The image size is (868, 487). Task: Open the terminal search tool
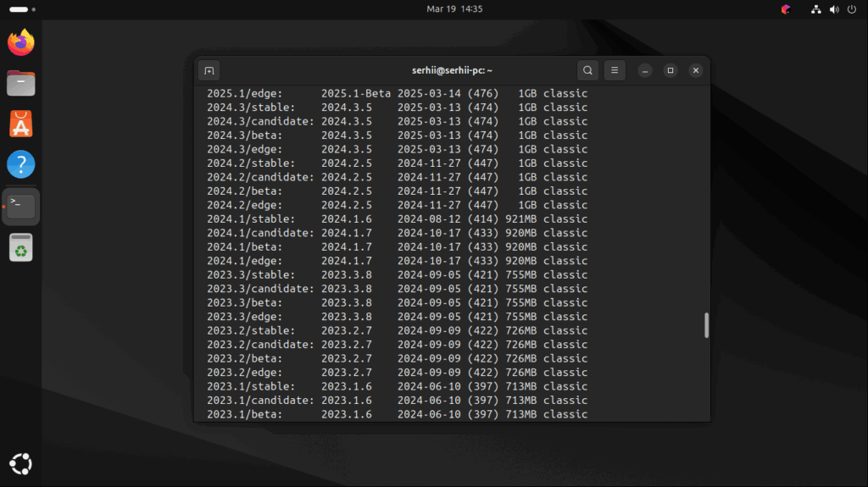click(587, 70)
